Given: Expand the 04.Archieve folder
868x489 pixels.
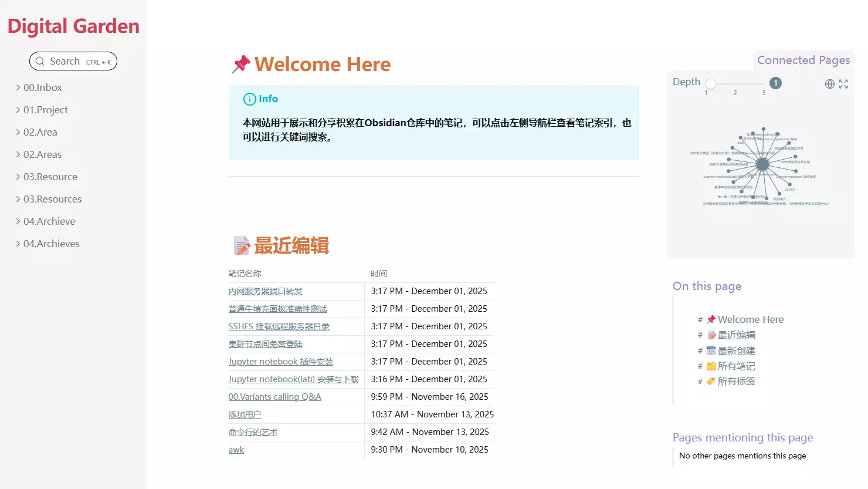Looking at the screenshot, I should (18, 221).
